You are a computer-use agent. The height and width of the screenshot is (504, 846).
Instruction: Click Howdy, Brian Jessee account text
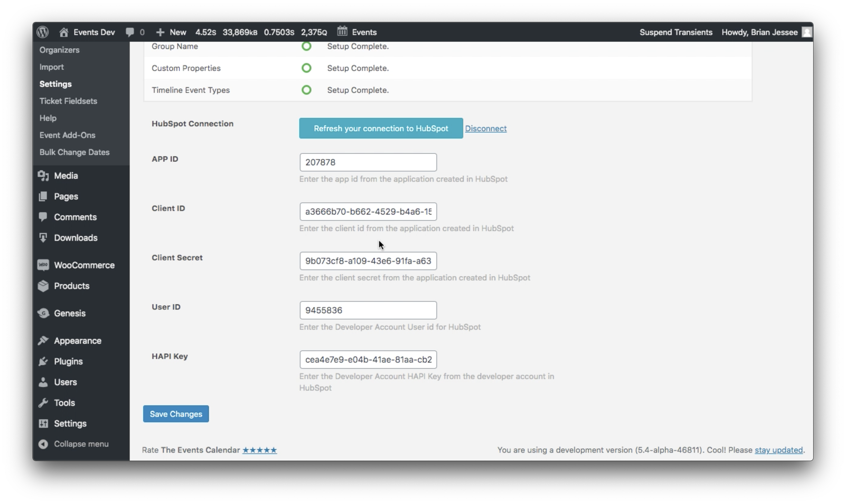click(760, 32)
